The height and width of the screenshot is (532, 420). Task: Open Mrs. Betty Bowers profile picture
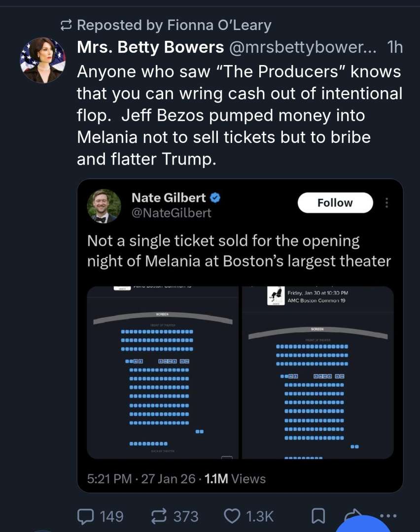(42, 60)
